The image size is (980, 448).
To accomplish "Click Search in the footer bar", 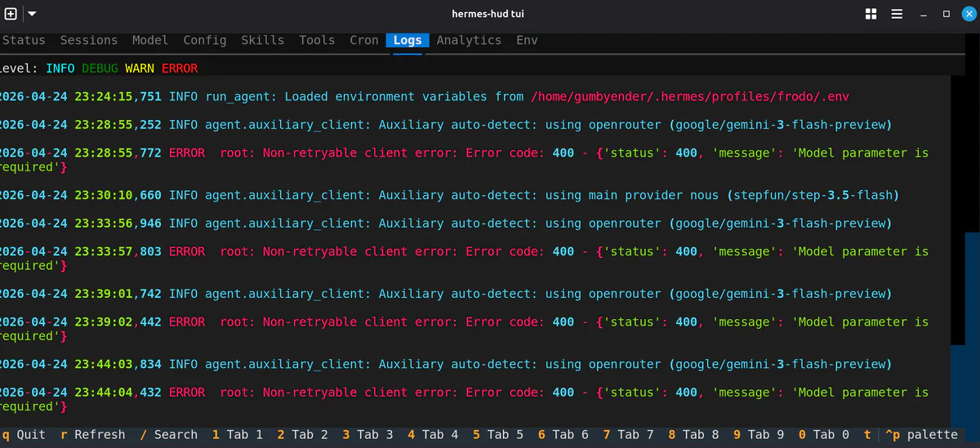I will tap(169, 435).
